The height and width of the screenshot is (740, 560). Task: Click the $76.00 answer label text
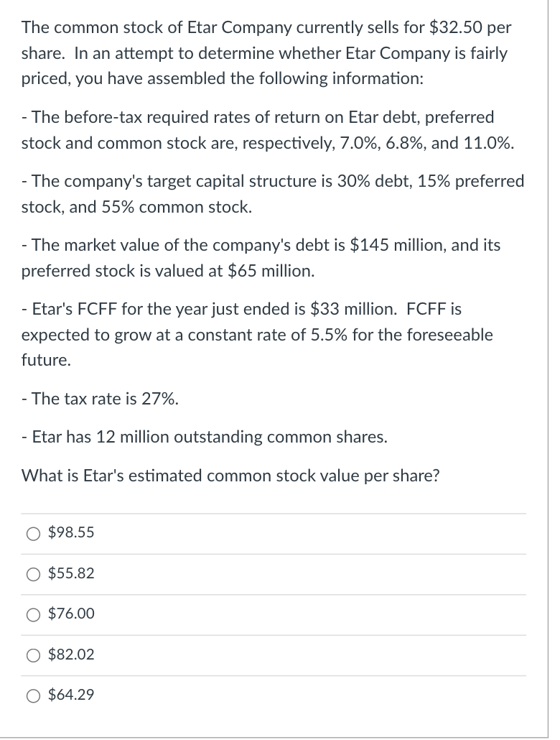click(x=71, y=614)
